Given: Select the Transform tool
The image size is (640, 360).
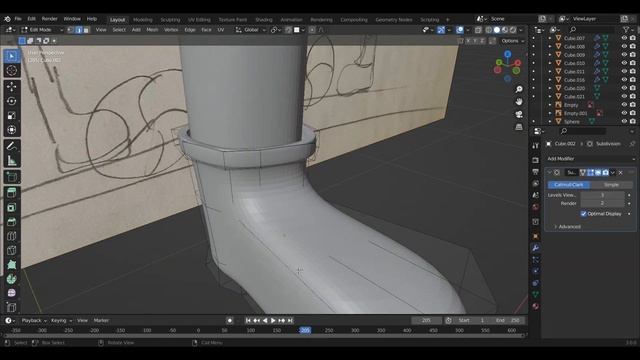Looking at the screenshot, I should click(11, 130).
